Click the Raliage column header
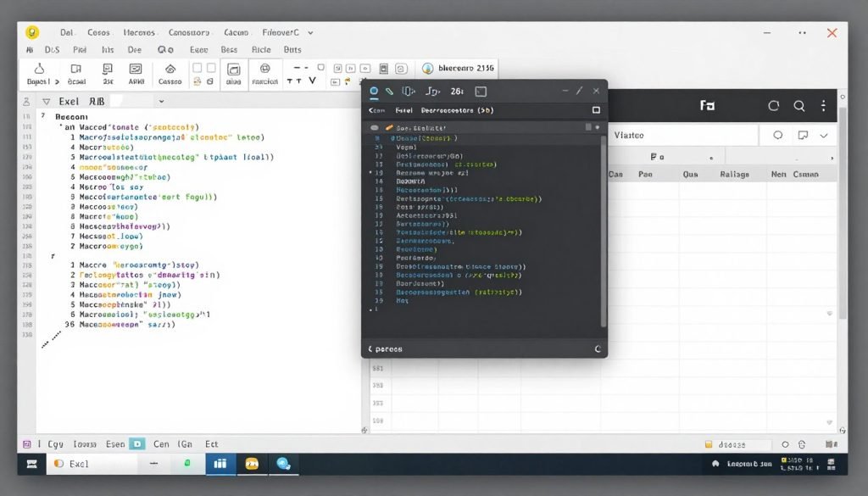 click(734, 174)
